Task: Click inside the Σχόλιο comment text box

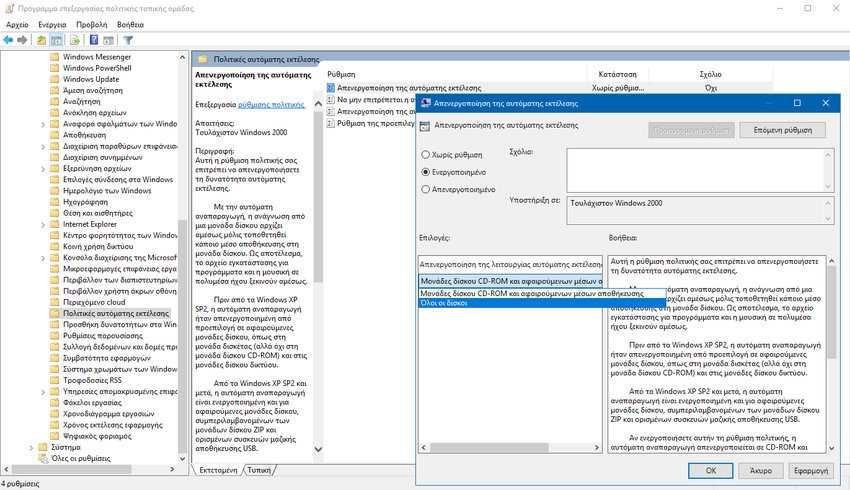Action: tap(696, 169)
